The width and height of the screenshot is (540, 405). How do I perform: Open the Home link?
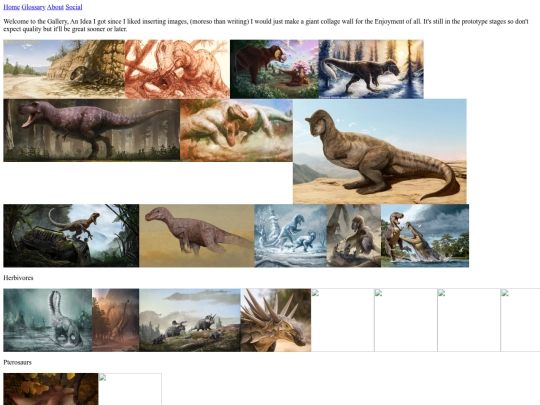point(11,7)
